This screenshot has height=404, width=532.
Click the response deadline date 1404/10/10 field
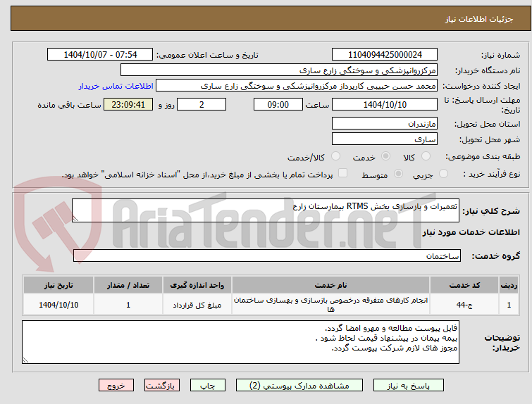pos(385,104)
